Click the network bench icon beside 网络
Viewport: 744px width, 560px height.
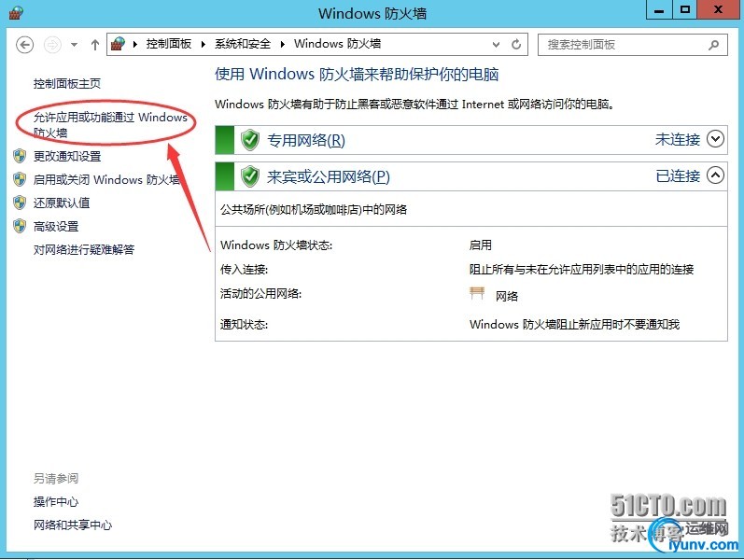(477, 293)
